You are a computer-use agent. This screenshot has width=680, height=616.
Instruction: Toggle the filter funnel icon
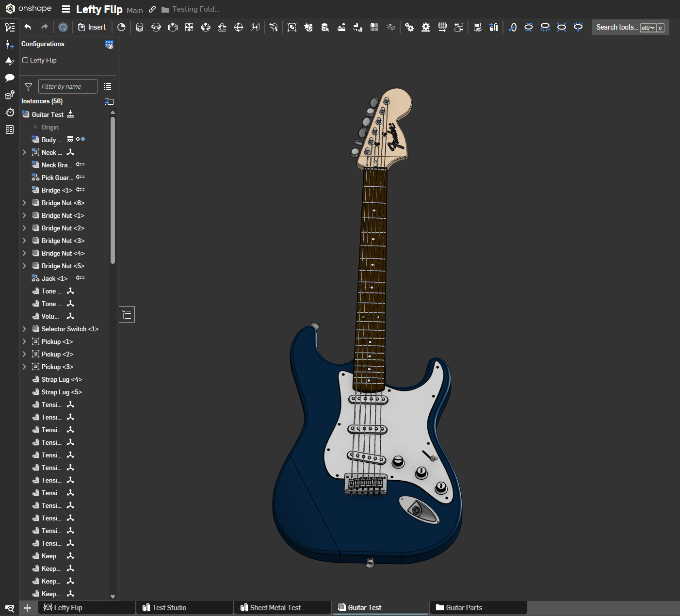(28, 87)
